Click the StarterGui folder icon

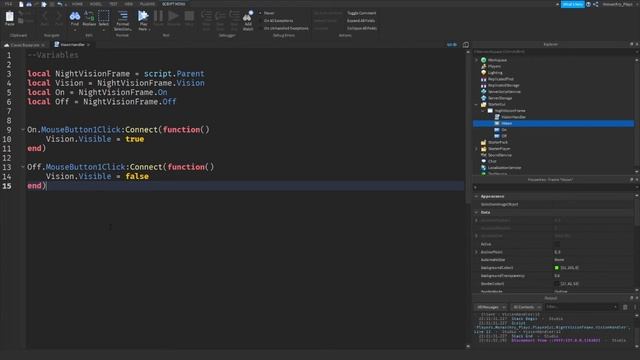click(x=484, y=104)
